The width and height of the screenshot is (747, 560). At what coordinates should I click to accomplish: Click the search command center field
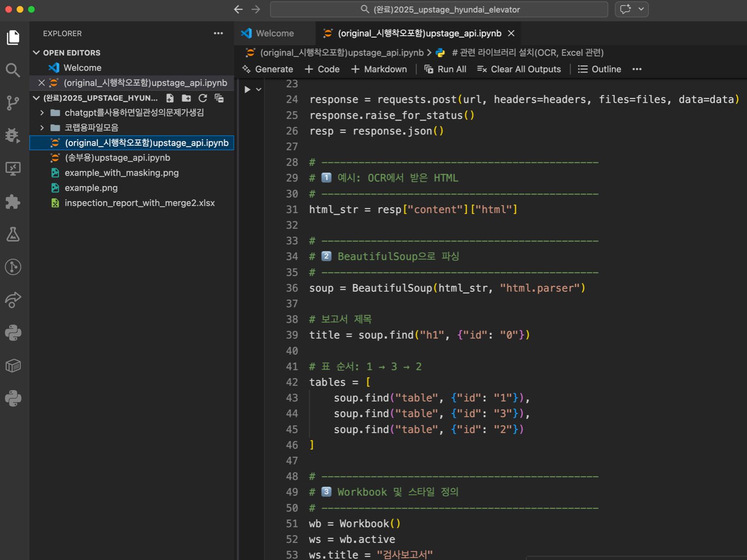(439, 9)
